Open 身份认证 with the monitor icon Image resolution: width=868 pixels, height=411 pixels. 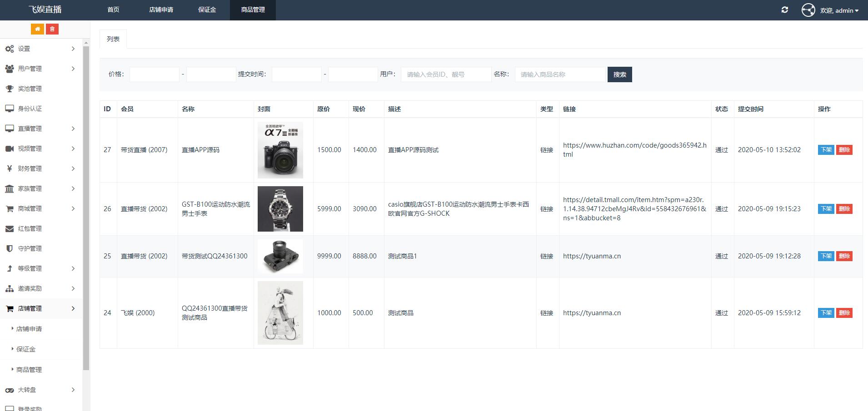pyautogui.click(x=30, y=109)
